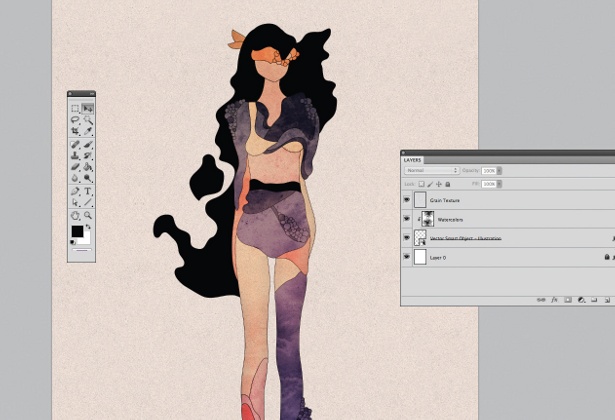The image size is (615, 420).
Task: Open the Fill percentage dropdown arrow
Action: (x=500, y=184)
